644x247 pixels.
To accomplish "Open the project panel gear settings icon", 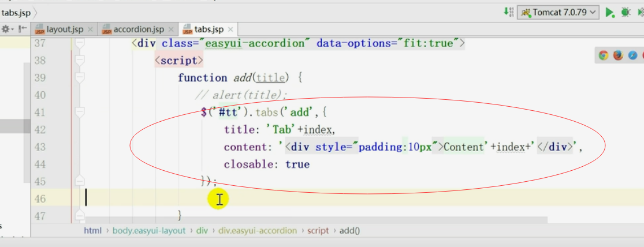I will (x=6, y=29).
